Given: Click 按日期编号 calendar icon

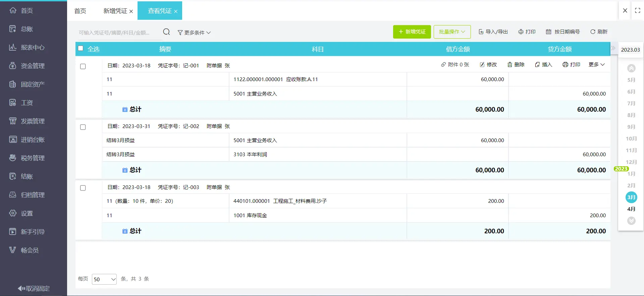Looking at the screenshot, I should pos(549,32).
